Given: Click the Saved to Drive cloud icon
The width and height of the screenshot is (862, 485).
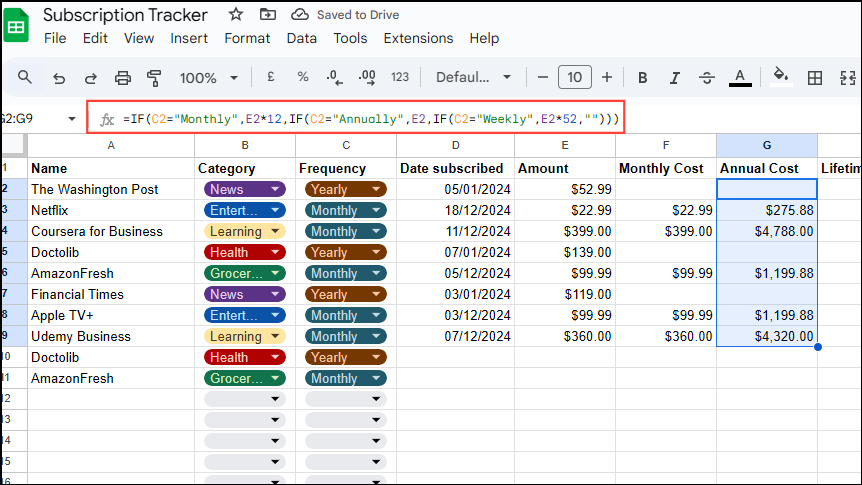Looking at the screenshot, I should pyautogui.click(x=300, y=14).
